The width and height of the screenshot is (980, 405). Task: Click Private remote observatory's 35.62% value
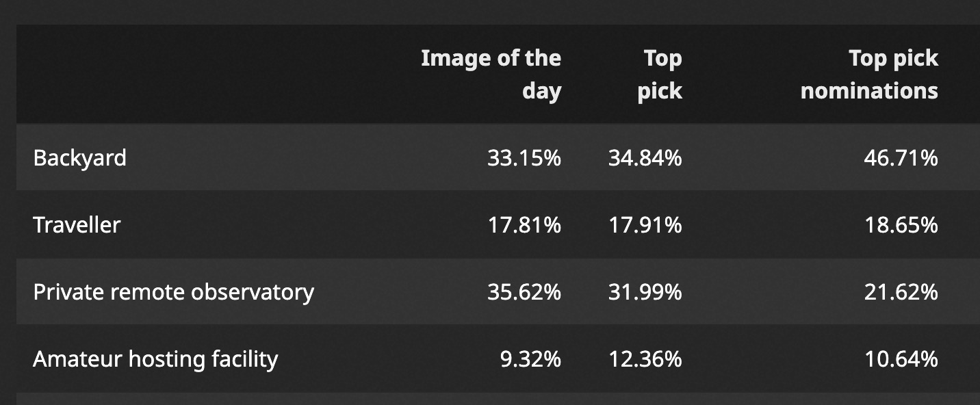pos(524,292)
